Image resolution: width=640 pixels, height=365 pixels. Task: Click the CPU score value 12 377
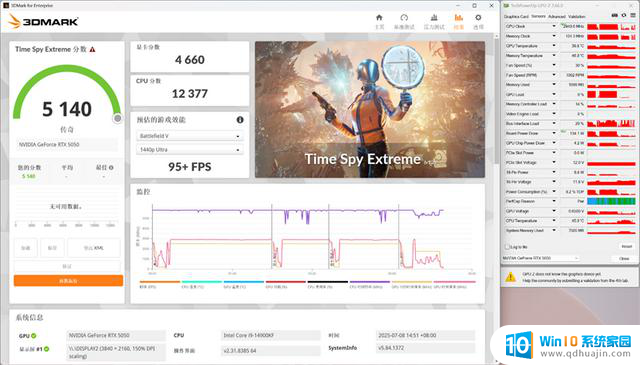click(190, 94)
